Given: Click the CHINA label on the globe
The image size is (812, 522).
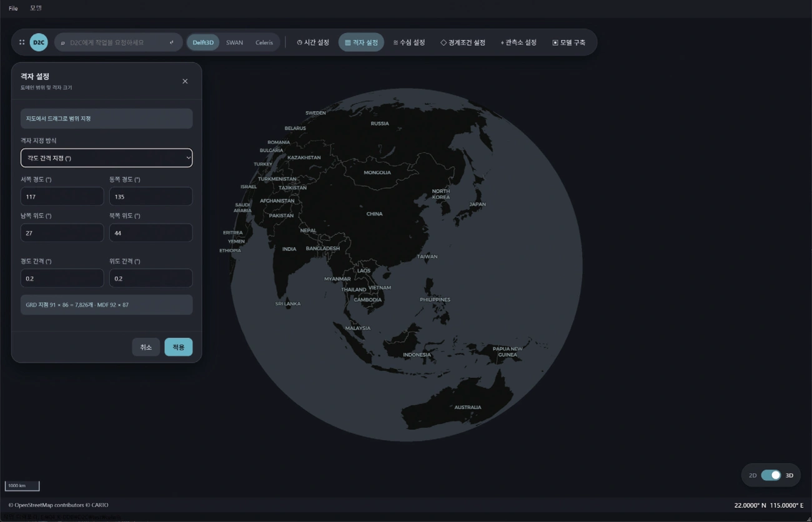Looking at the screenshot, I should pyautogui.click(x=374, y=214).
